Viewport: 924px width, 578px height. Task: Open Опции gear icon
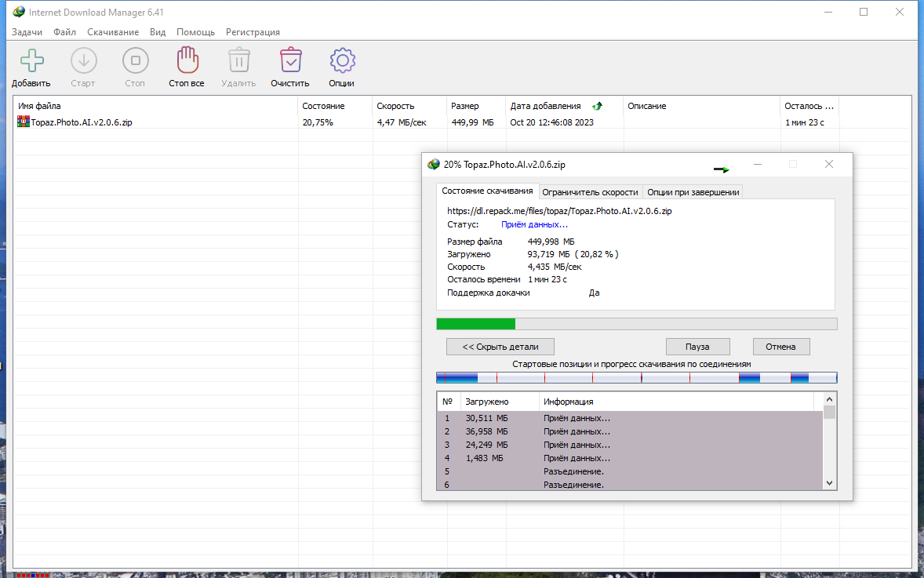(342, 60)
